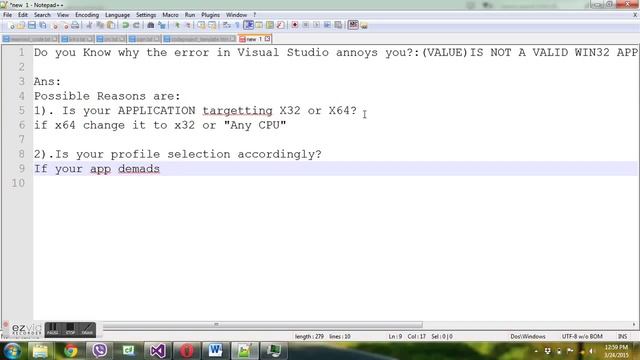Click 'Possible Reasons are:' on line 4
Image resolution: width=640 pixels, height=360 pixels.
107,96
